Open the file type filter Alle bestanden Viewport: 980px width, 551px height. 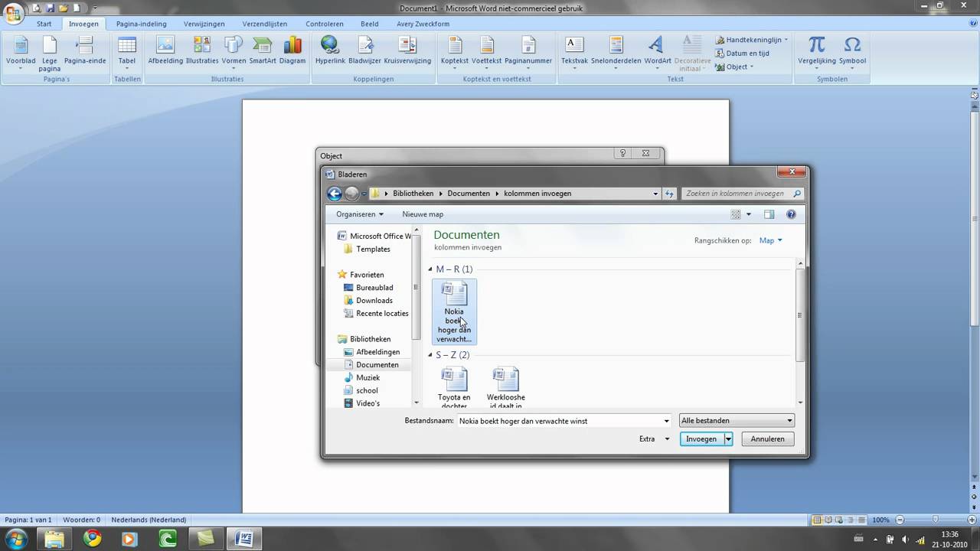coord(737,420)
